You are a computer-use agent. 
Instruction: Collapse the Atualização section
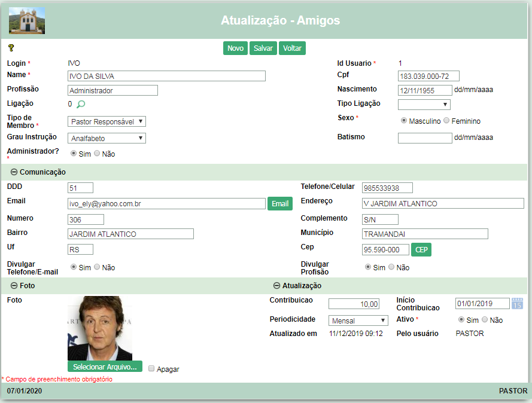coord(276,285)
